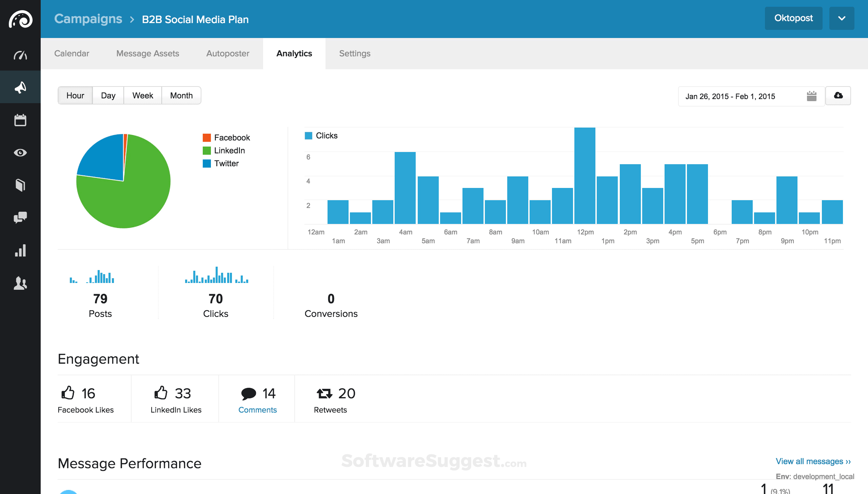Click the Oktopost swirl logo at top left
The height and width of the screenshot is (494, 868).
20,19
